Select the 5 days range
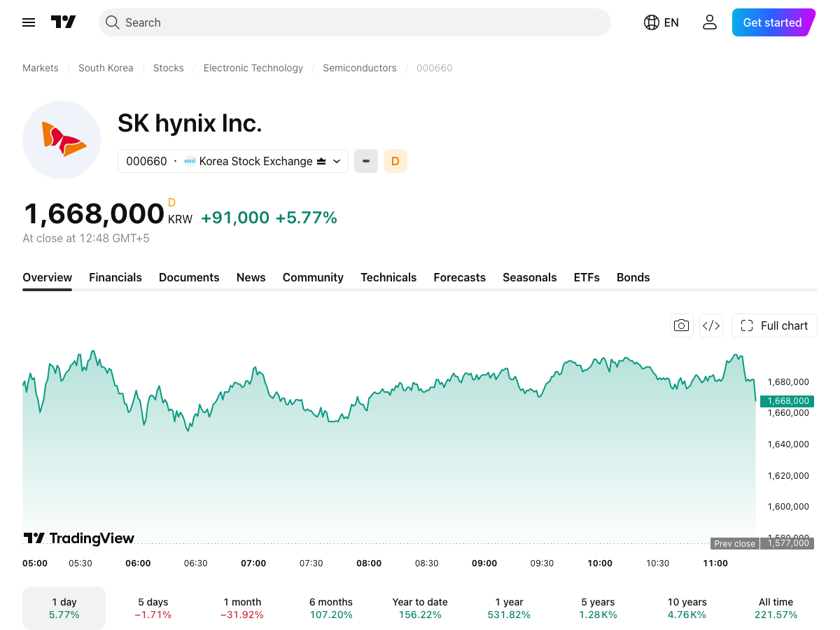 click(x=153, y=608)
